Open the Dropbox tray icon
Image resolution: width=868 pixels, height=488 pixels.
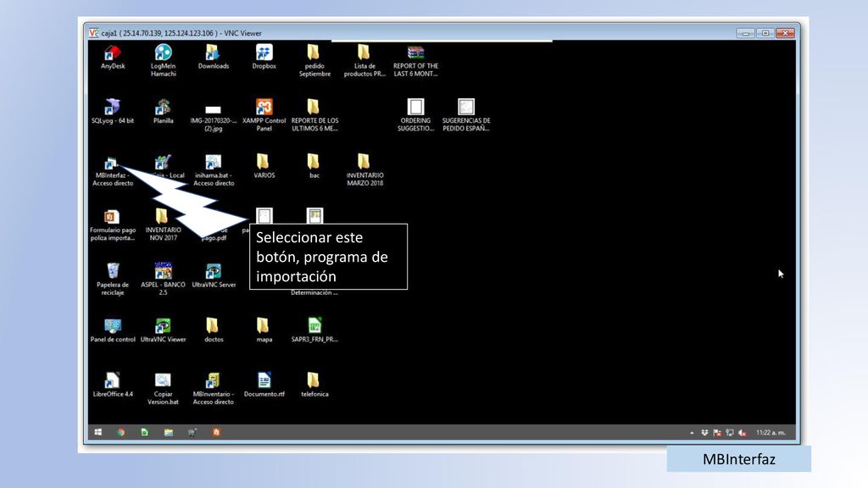[704, 433]
